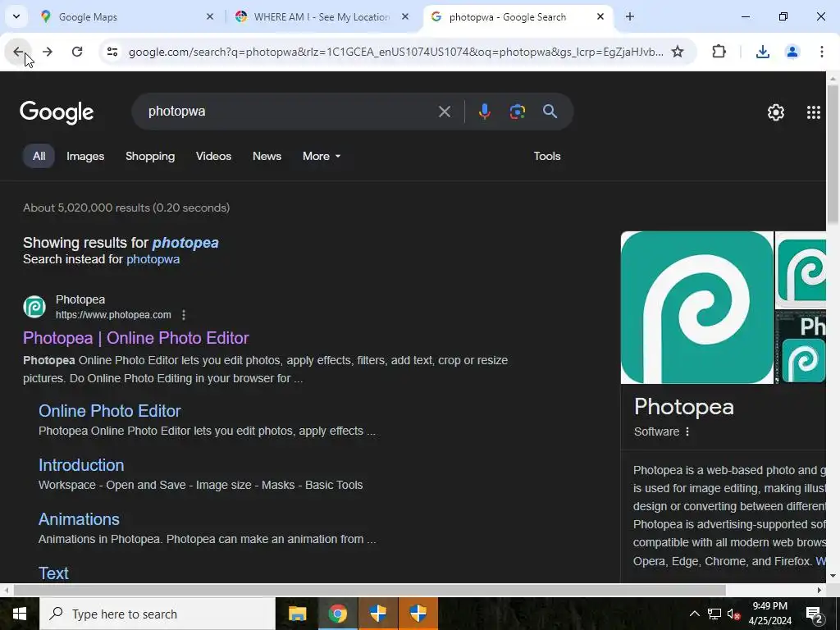Image resolution: width=840 pixels, height=630 pixels.
Task: Open the notification center icon
Action: [815, 614]
